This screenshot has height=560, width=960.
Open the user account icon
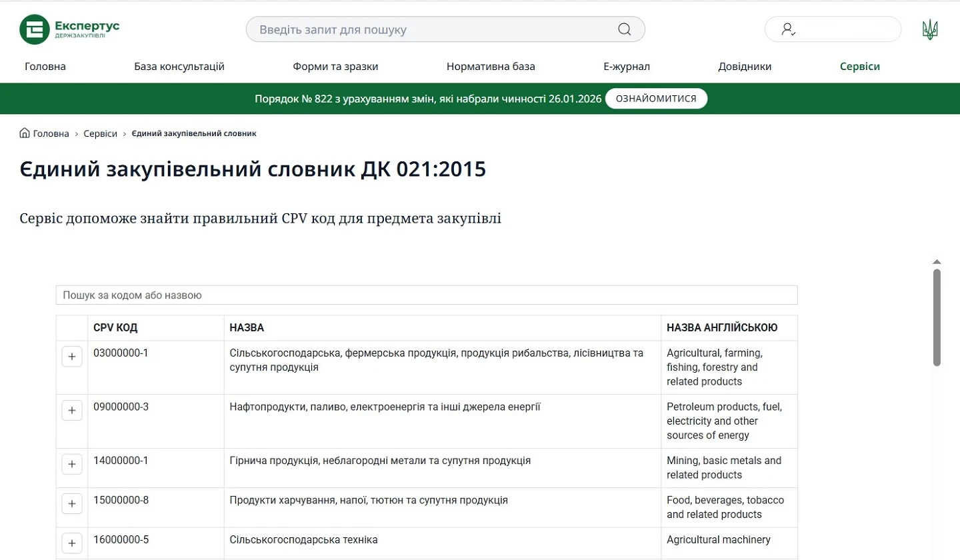[x=788, y=29]
